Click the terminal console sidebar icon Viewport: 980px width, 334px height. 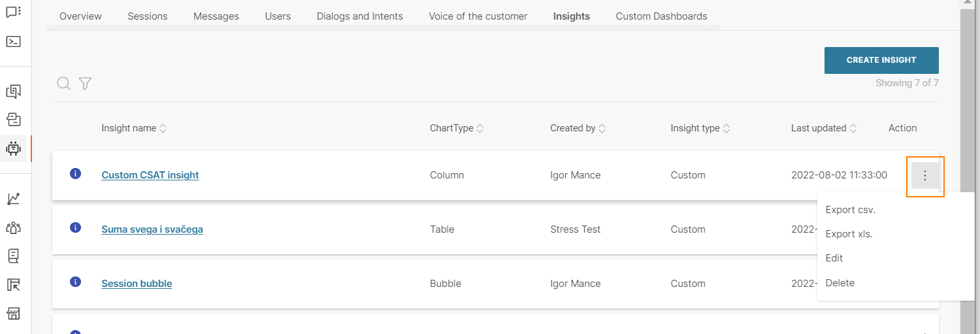click(13, 41)
